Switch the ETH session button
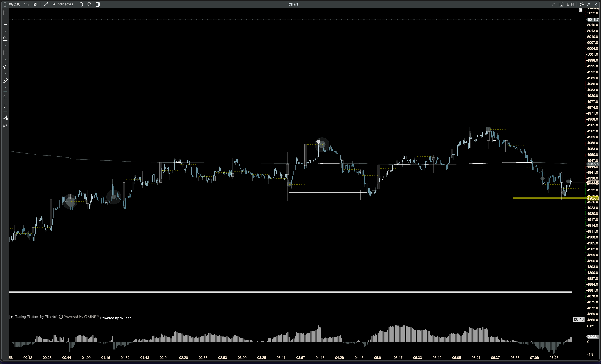The height and width of the screenshot is (364, 601). coord(570,4)
